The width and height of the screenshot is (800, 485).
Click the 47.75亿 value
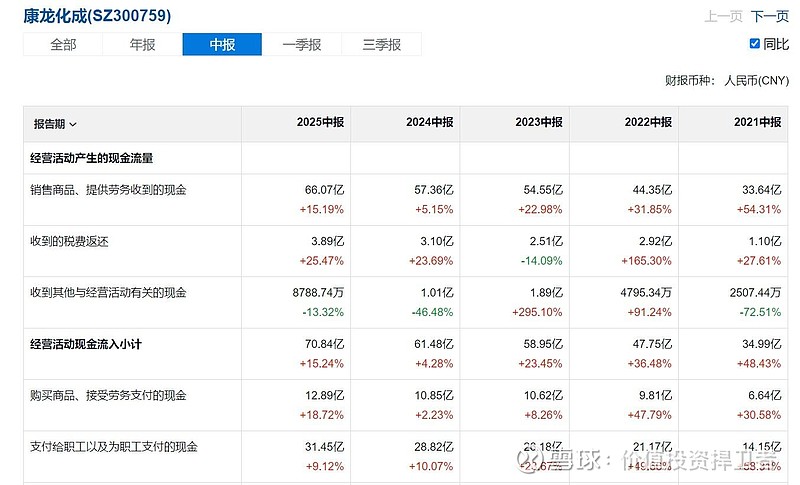[x=652, y=344]
